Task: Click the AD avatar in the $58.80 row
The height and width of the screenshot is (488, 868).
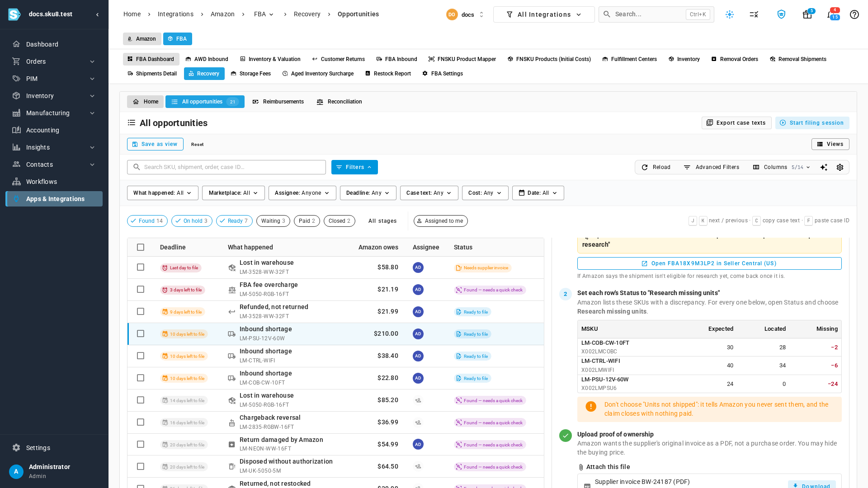Action: click(418, 267)
